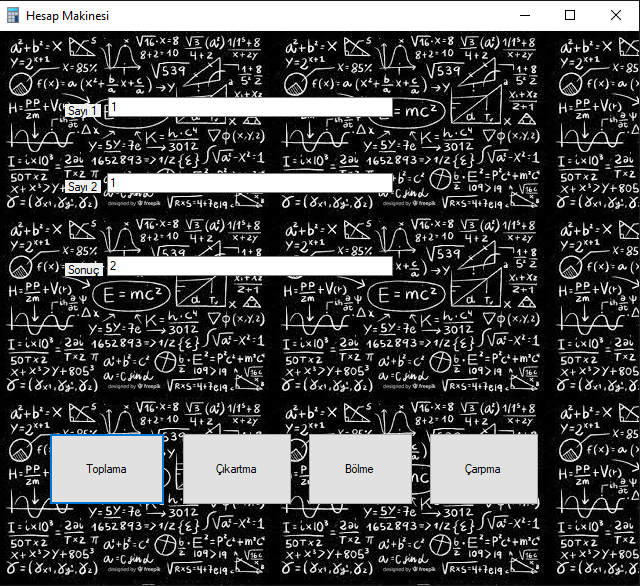Image resolution: width=640 pixels, height=586 pixels.
Task: Close the Hesap Makinesi window
Action: click(x=616, y=16)
